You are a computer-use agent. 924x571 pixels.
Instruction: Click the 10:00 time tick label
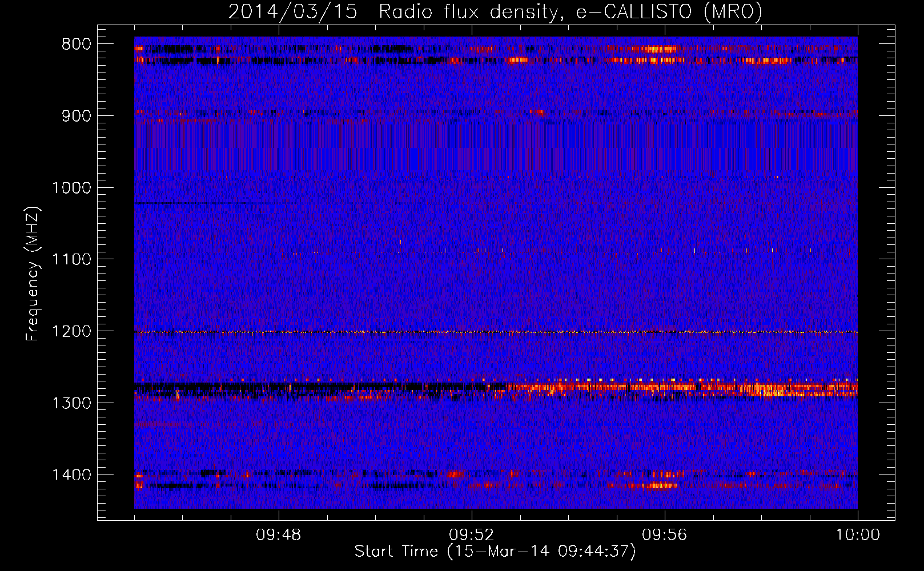pyautogui.click(x=858, y=535)
